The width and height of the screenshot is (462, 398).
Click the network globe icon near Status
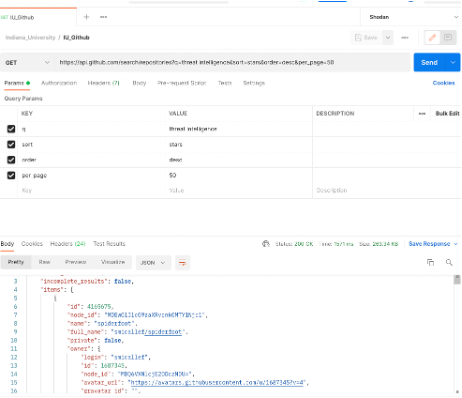[266, 244]
